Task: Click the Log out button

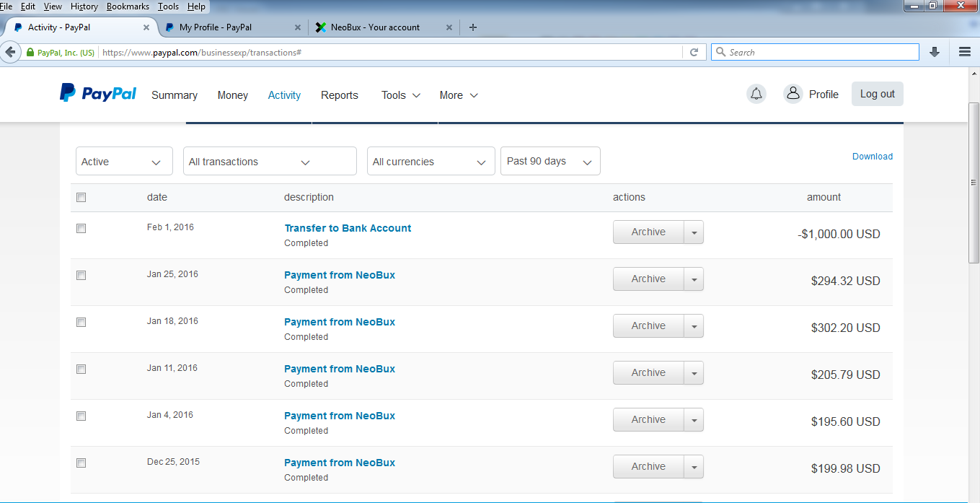Action: click(877, 94)
